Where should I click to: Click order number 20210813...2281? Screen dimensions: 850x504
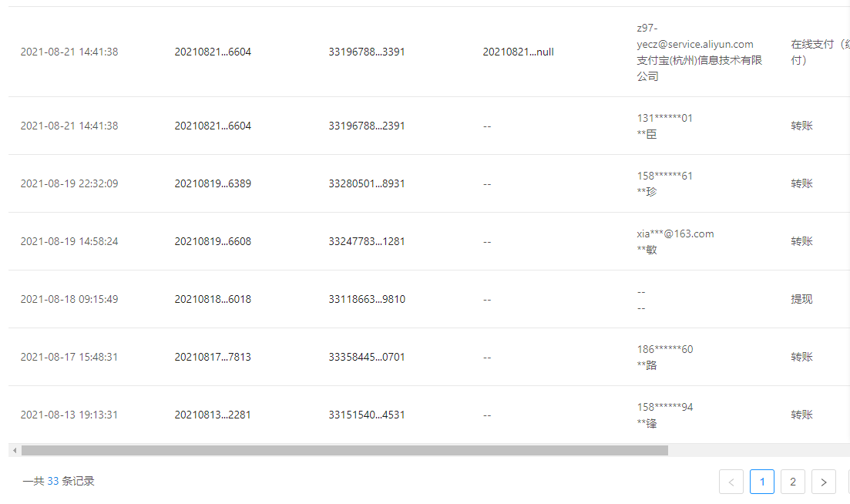pyautogui.click(x=213, y=415)
